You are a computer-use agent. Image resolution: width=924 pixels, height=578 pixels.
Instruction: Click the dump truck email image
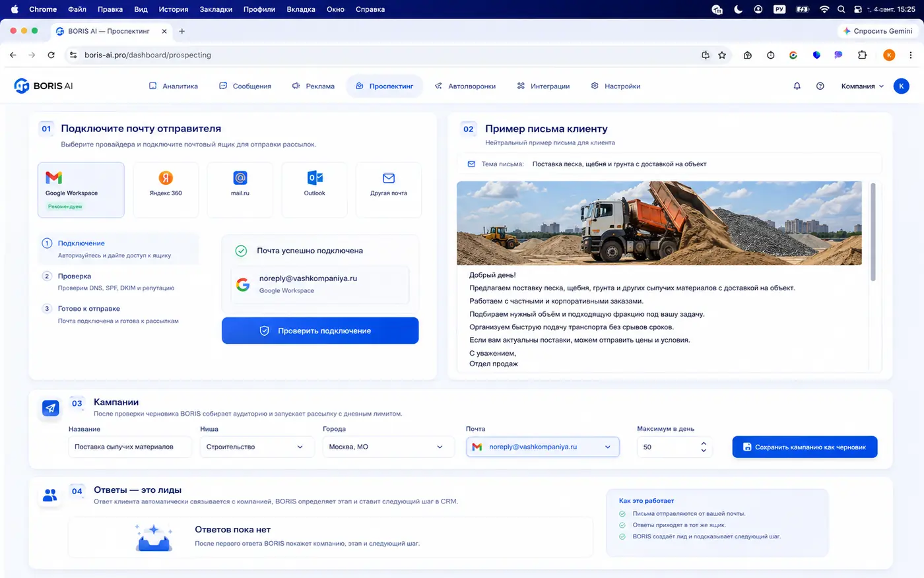(659, 223)
